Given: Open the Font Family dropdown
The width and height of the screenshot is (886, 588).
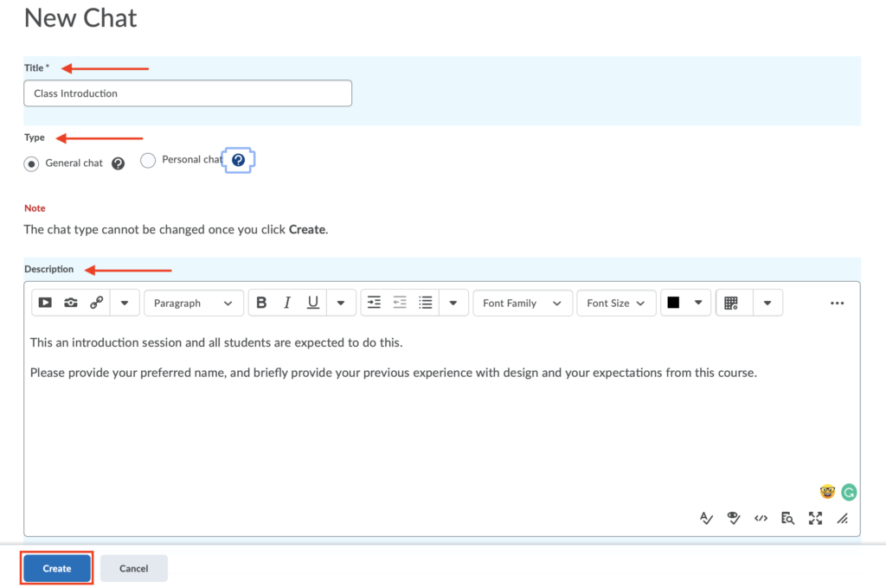Looking at the screenshot, I should point(523,303).
